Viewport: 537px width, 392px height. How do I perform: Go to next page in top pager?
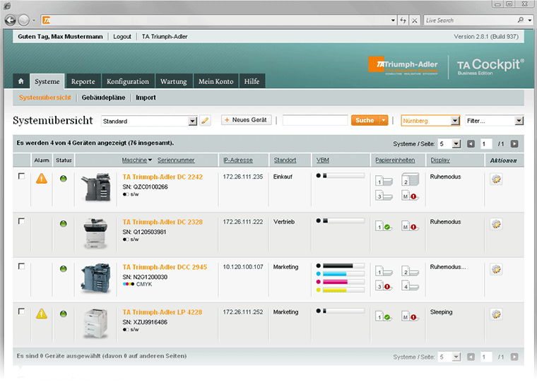point(514,144)
